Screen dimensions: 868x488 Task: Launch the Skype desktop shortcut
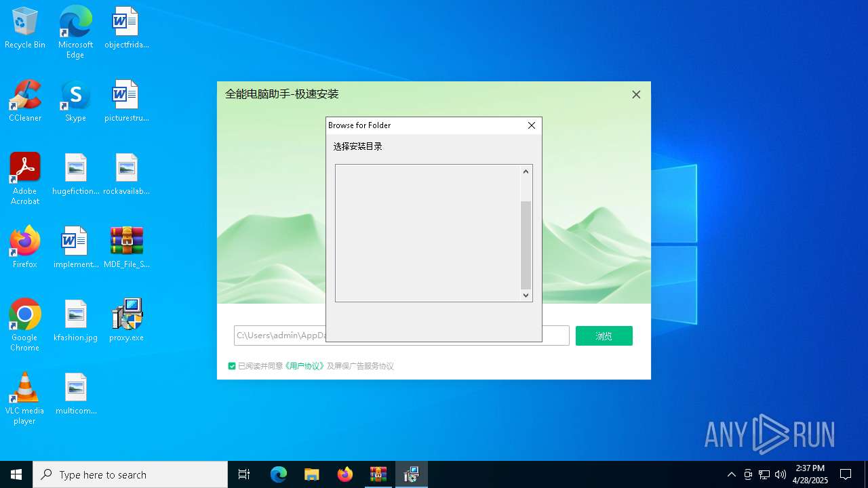[x=75, y=101]
